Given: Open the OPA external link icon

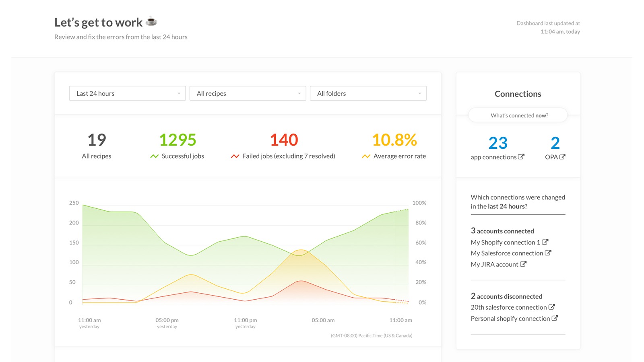Looking at the screenshot, I should pyautogui.click(x=563, y=157).
